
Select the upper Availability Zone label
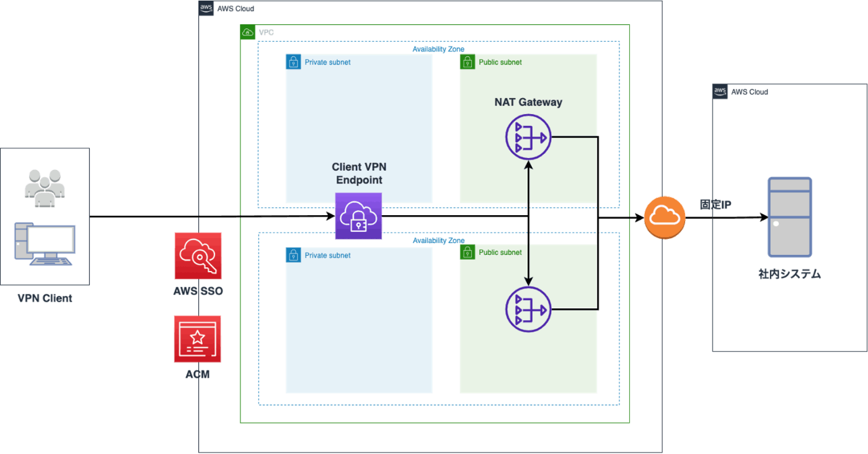[x=438, y=49]
